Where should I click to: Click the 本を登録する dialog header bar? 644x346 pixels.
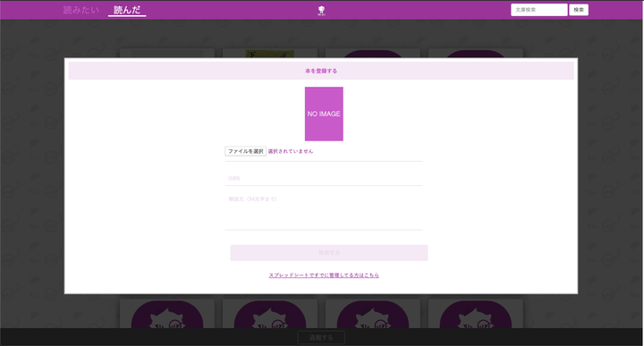[321, 71]
